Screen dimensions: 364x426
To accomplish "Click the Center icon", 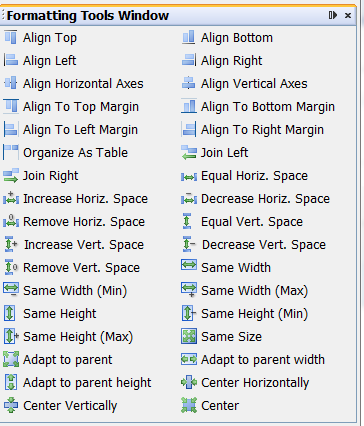I will pos(189,405).
